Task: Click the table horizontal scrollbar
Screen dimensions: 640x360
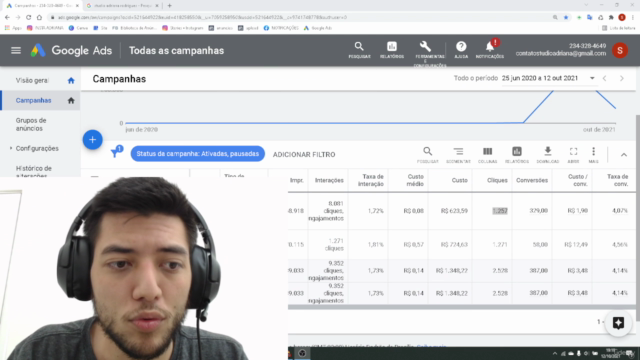Action: click(461, 307)
